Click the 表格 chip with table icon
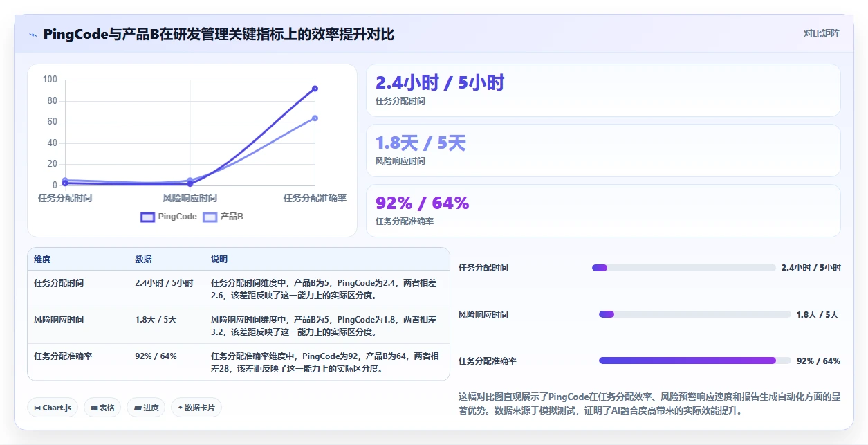The width and height of the screenshot is (868, 445). coord(103,408)
